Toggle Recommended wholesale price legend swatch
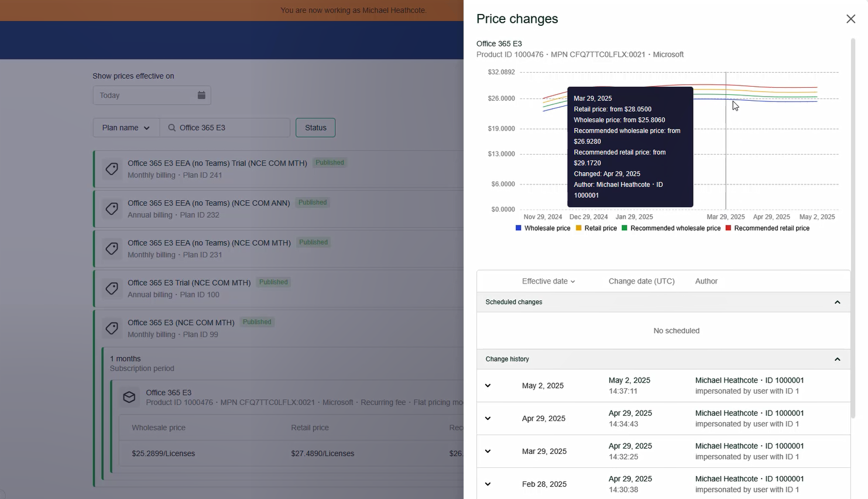 [625, 228]
